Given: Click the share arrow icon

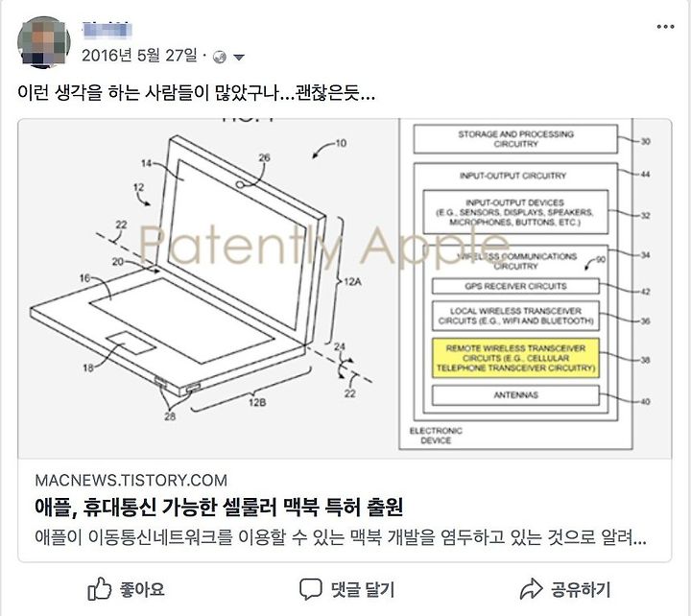Looking at the screenshot, I should click(x=531, y=589).
